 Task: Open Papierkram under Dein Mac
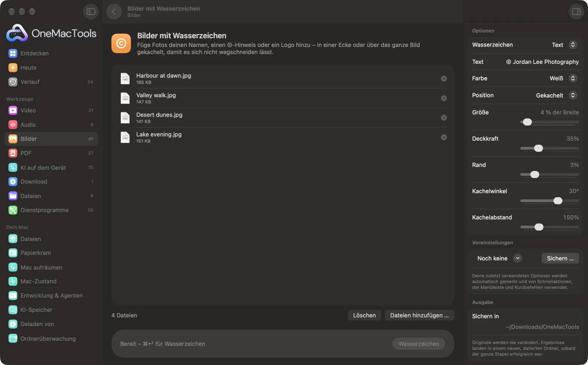click(51, 253)
